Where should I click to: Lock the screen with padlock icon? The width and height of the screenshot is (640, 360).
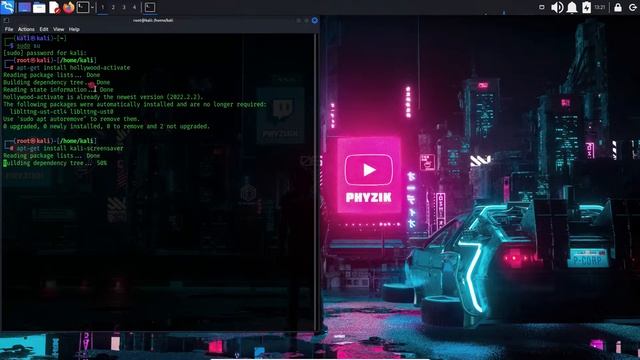click(x=618, y=7)
